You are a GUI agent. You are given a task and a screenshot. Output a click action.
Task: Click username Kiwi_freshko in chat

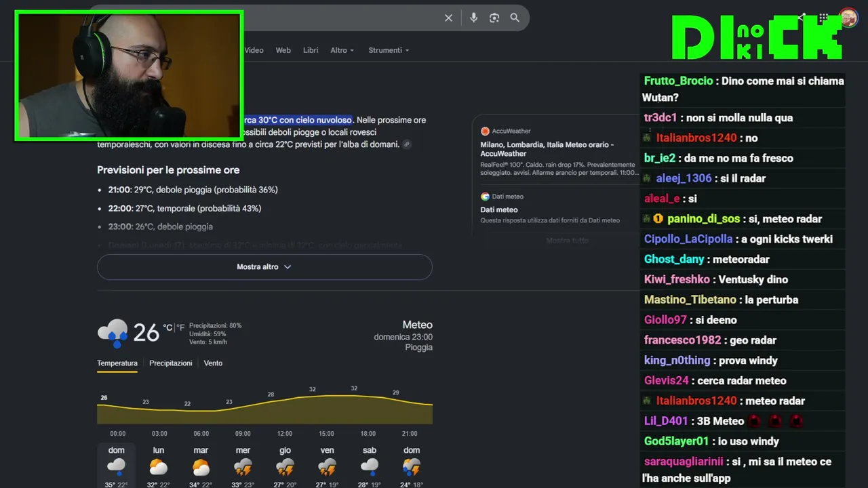[677, 279]
